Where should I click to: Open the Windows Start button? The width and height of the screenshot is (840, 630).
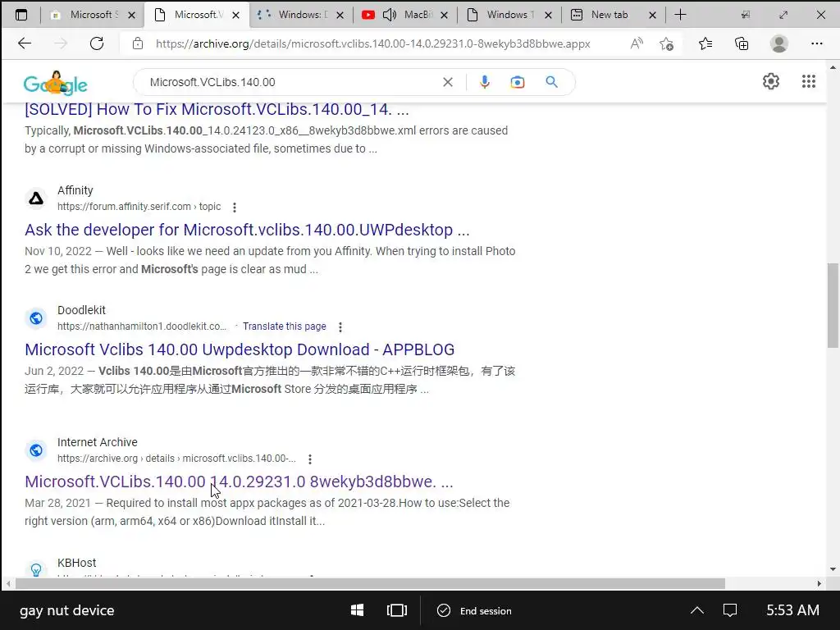tap(358, 610)
